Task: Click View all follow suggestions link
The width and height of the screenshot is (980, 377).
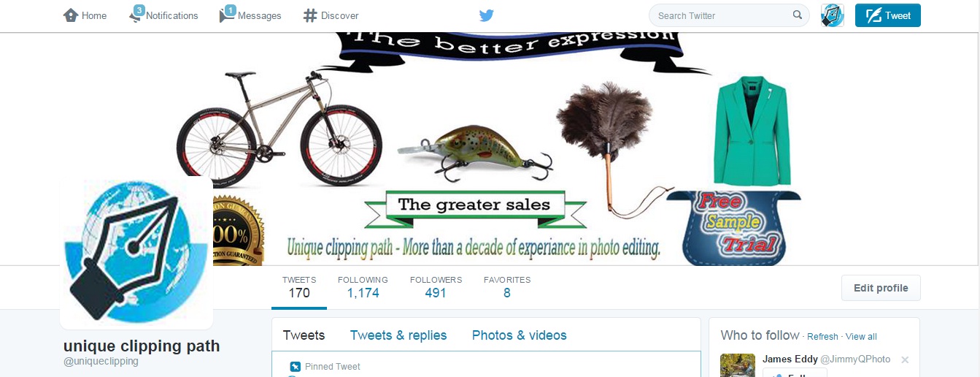Action: 861,337
